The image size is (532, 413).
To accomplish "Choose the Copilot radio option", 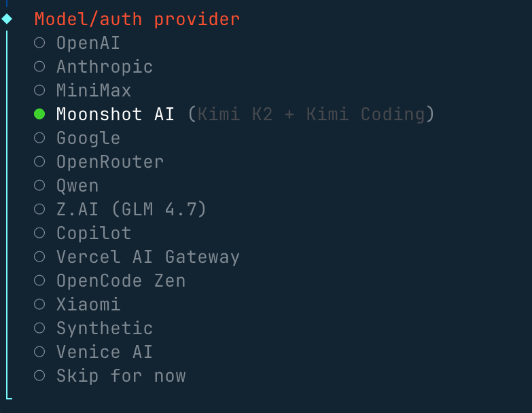I will [39, 233].
